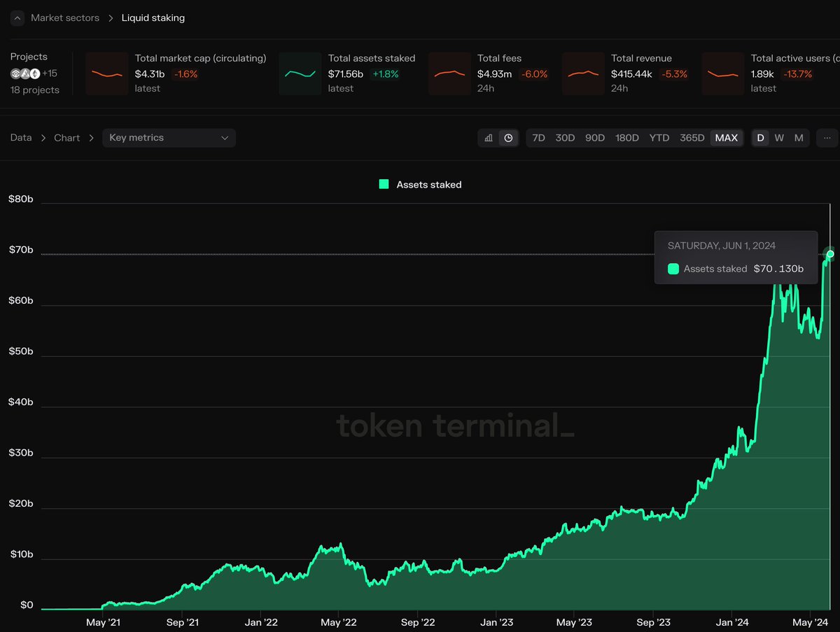Image resolution: width=840 pixels, height=632 pixels.
Task: Click the 18 projects text
Action: tap(35, 90)
